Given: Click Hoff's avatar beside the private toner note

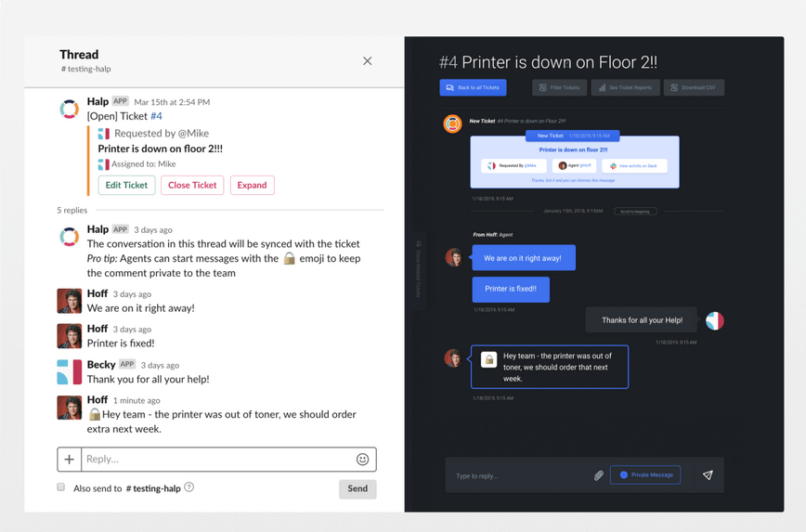Looking at the screenshot, I should (x=453, y=358).
